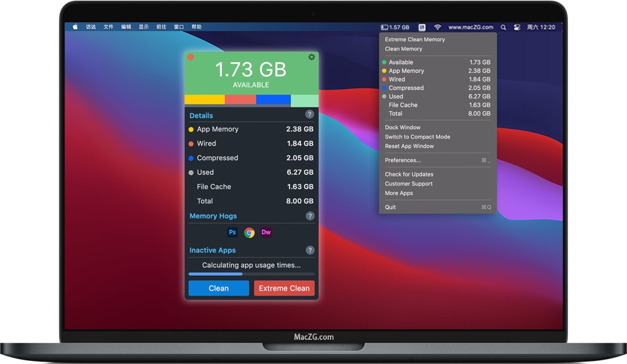The height and width of the screenshot is (364, 627).
Task: Open Spotlight search in the menu bar
Action: 503,27
